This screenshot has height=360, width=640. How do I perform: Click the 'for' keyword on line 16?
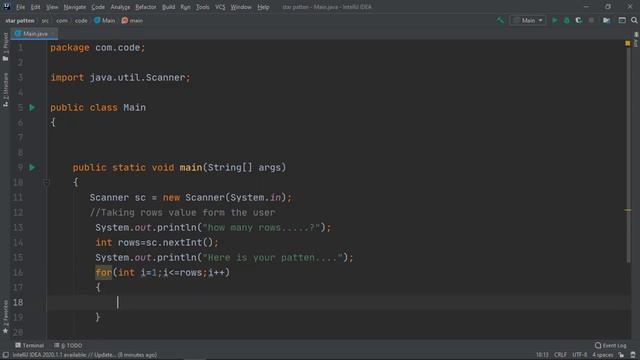pyautogui.click(x=104, y=273)
